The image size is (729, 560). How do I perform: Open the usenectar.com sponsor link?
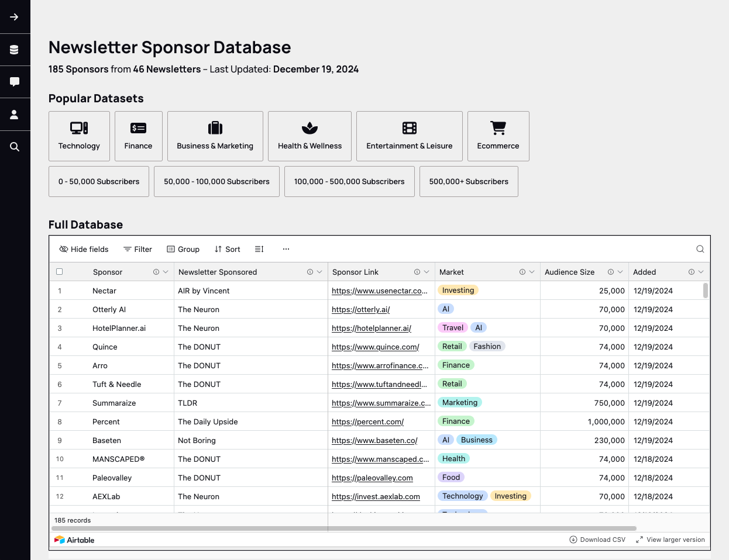pos(380,291)
